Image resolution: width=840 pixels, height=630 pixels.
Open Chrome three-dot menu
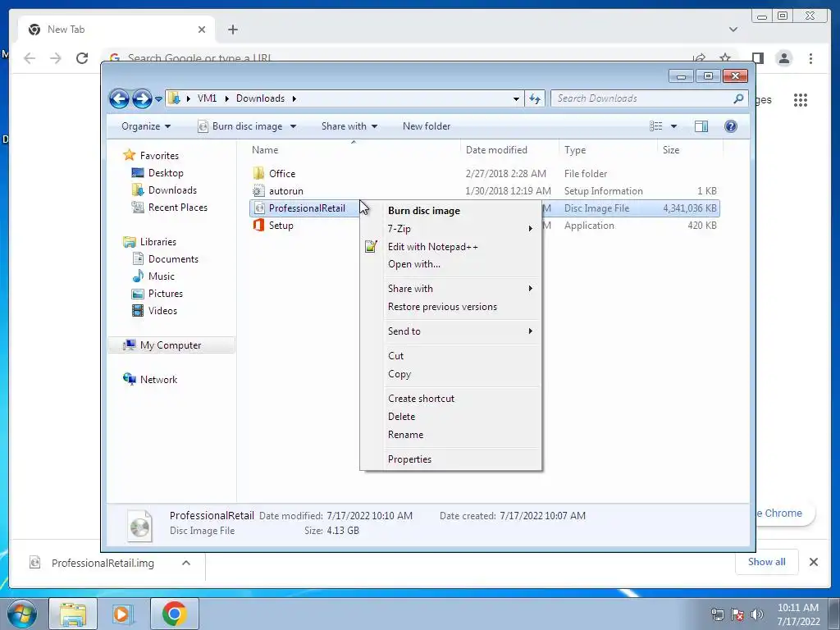pos(810,58)
